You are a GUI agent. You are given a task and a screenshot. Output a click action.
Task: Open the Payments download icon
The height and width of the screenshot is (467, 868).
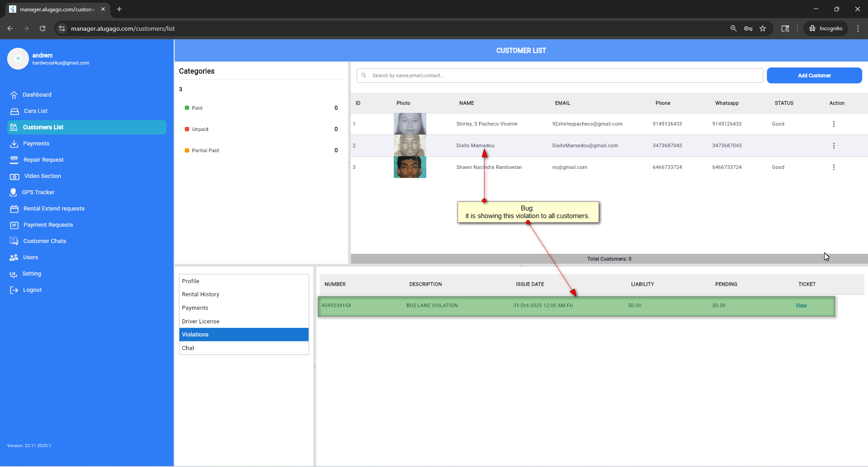[x=14, y=144]
